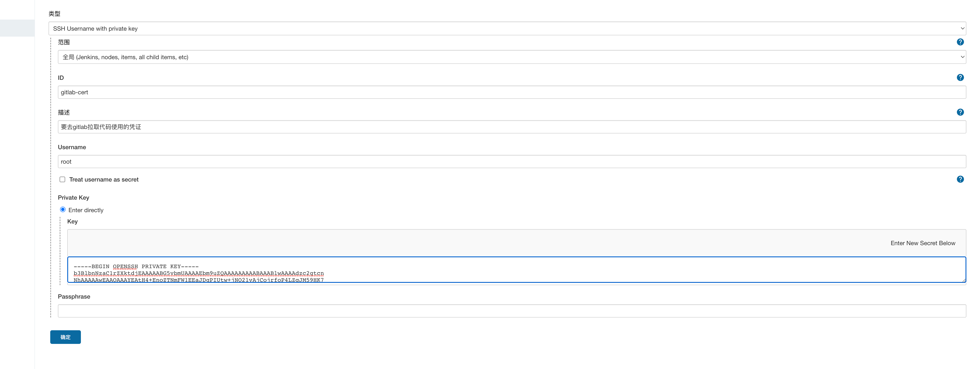Open the Treat username as secret help tooltip
Viewport: 980px width, 369px height.
960,179
